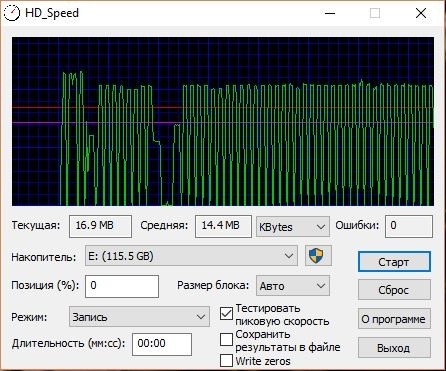Minimize the HD_Speed window
This screenshot has height=371, width=446.
click(x=330, y=13)
